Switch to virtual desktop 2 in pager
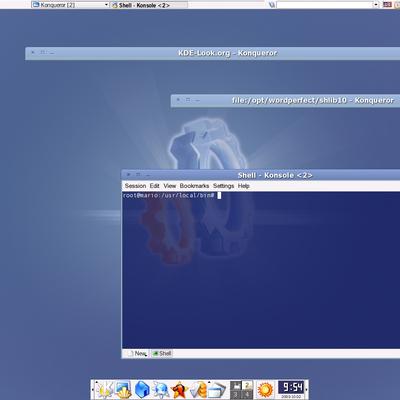Screen dimensions: 400x400 [x=247, y=385]
